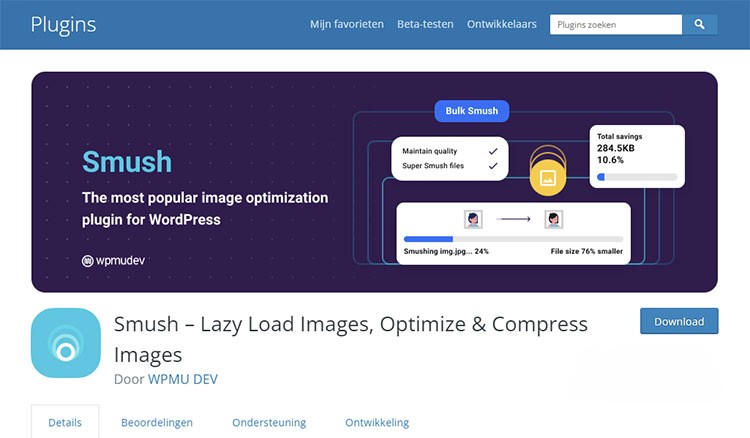
Task: Click the Plugins search field
Action: [616, 24]
